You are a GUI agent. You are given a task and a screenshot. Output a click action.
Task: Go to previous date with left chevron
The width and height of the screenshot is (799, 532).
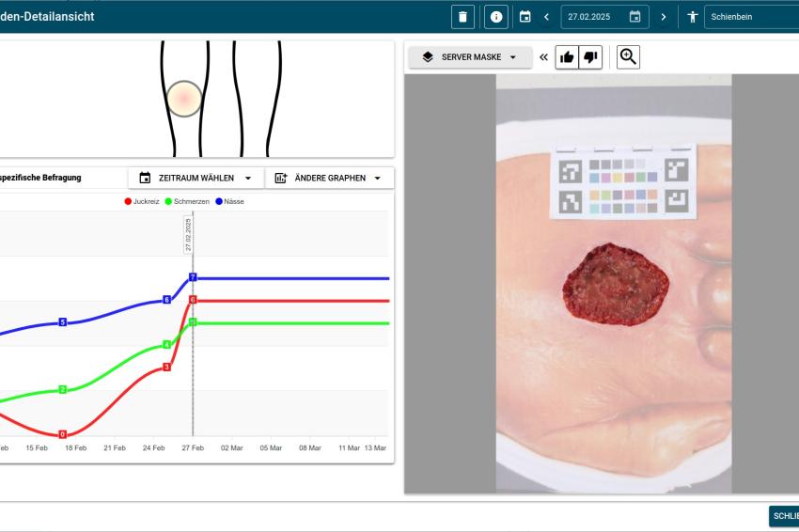[546, 17]
